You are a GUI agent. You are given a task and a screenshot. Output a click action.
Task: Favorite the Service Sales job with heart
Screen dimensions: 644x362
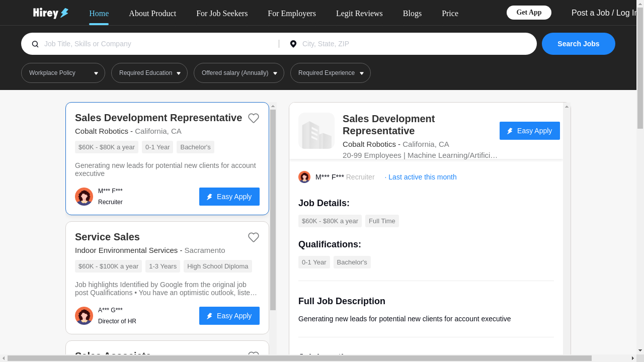[x=254, y=237]
